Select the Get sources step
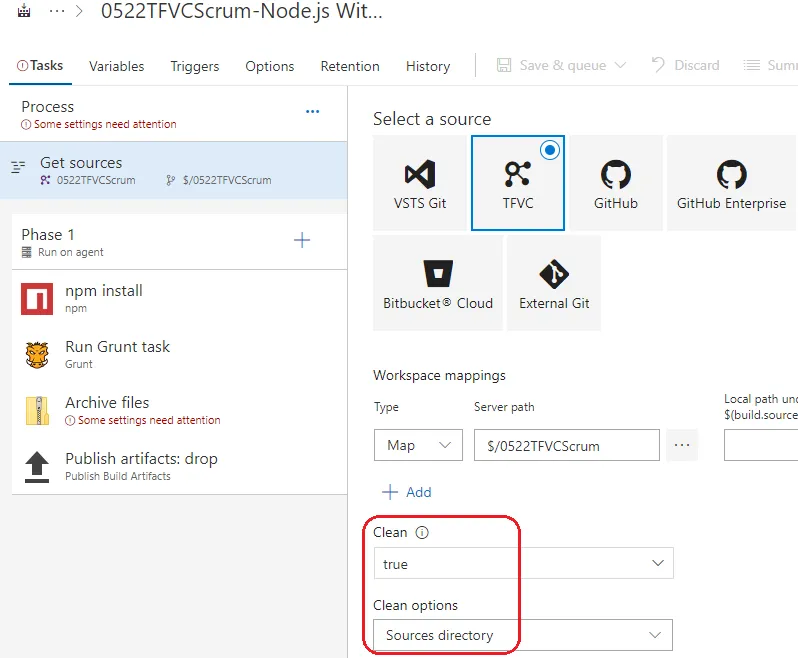Screen dimensions: 798x658 click(174, 170)
